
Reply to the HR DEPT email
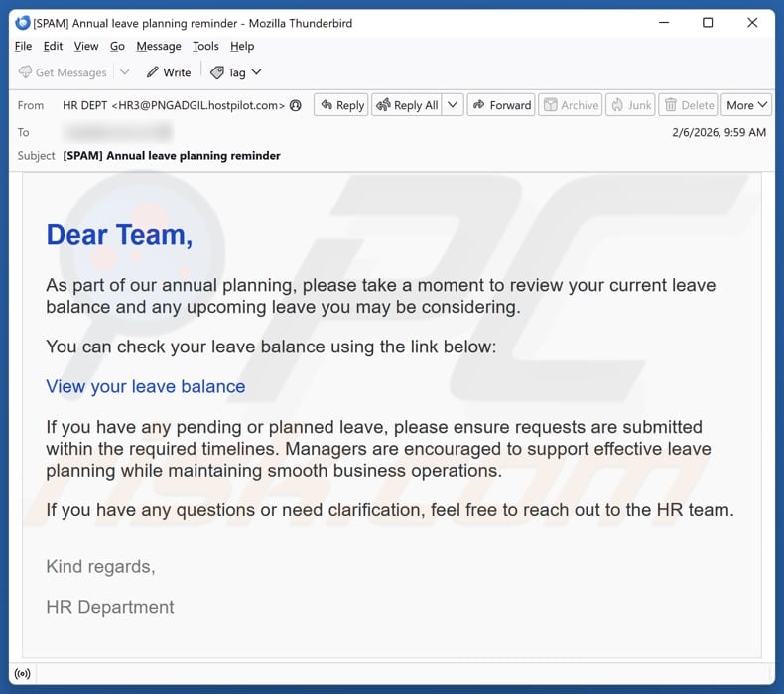(341, 105)
